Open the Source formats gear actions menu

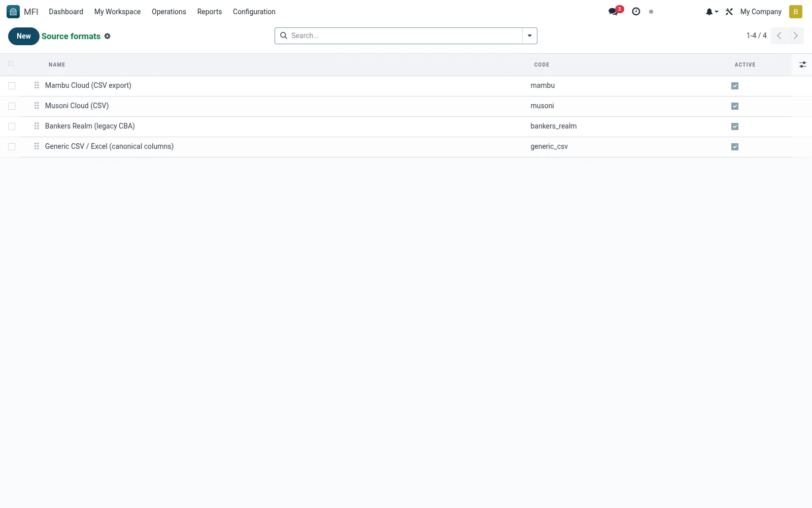click(x=108, y=36)
